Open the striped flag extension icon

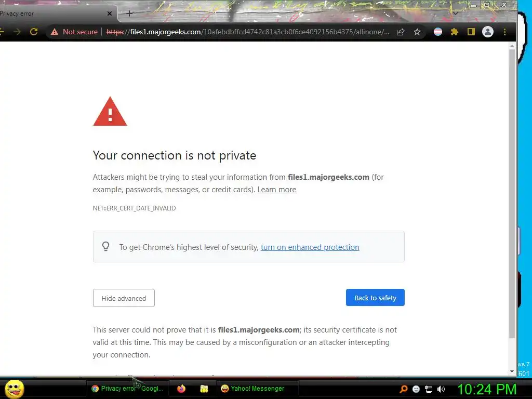click(x=437, y=32)
